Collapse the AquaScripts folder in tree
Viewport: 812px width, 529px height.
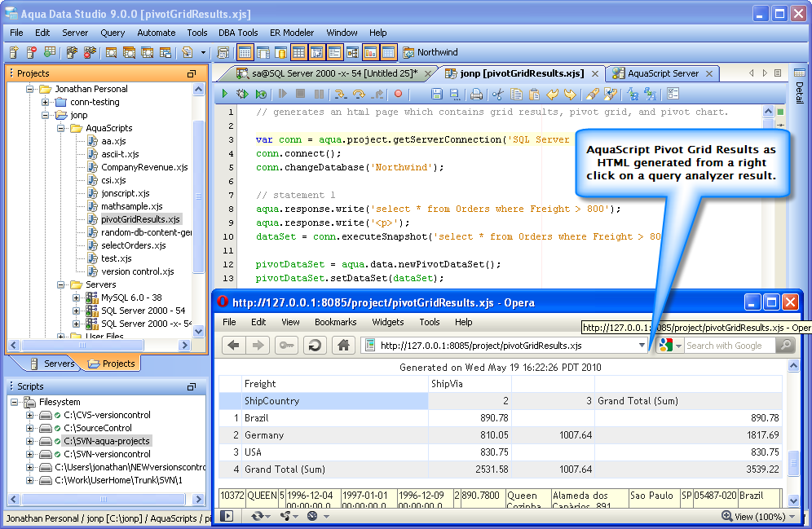61,128
